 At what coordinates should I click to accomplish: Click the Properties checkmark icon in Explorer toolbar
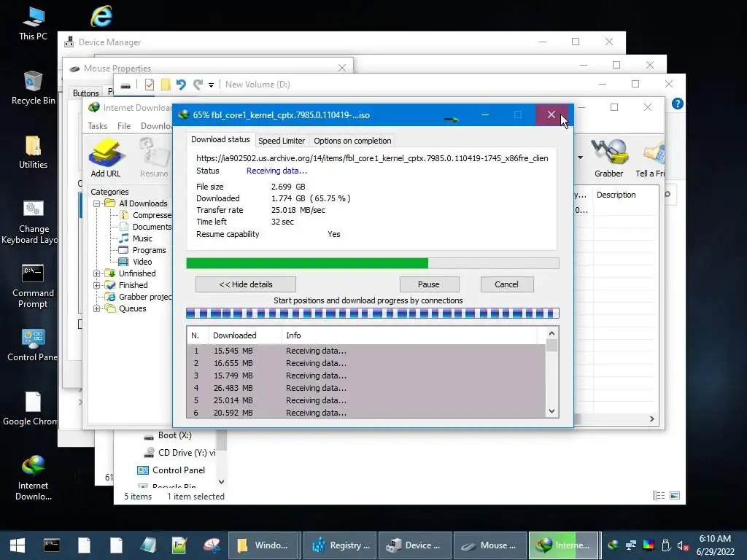pyautogui.click(x=149, y=85)
